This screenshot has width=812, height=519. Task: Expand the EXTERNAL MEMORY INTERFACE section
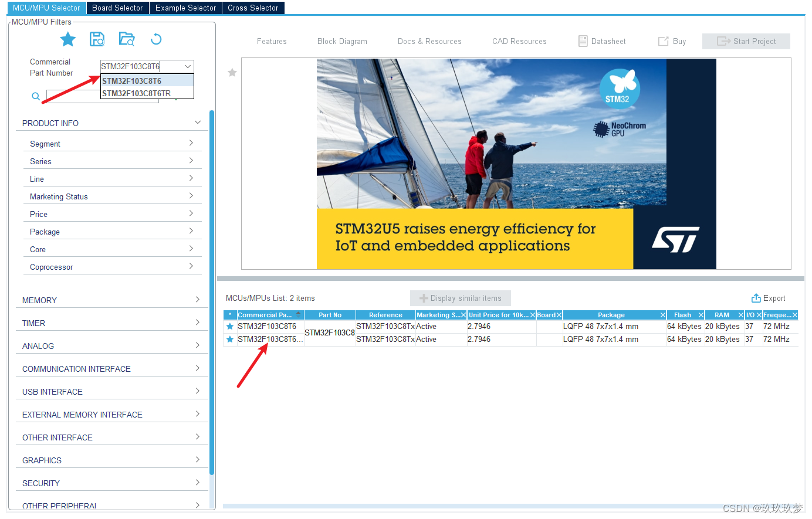pyautogui.click(x=198, y=414)
